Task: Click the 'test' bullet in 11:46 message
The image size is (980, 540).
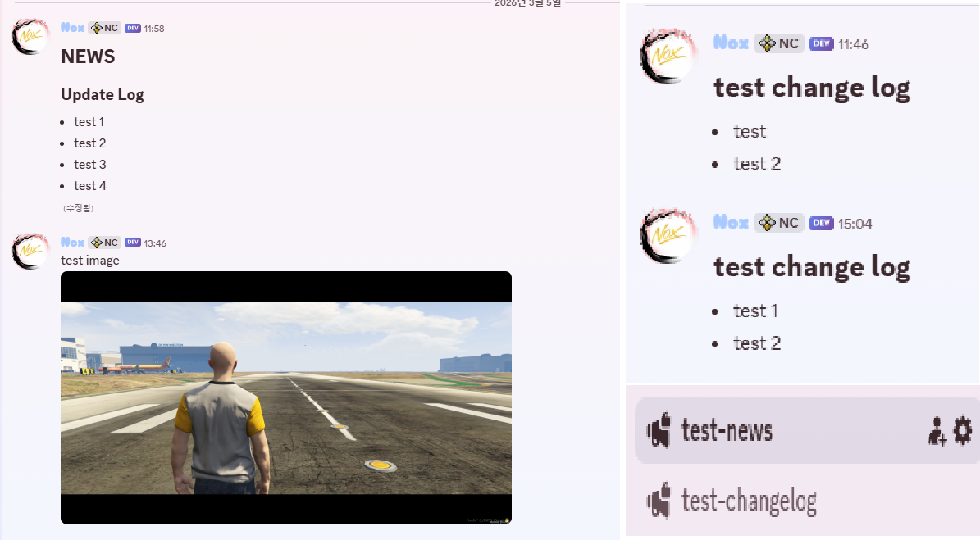Action: point(750,132)
